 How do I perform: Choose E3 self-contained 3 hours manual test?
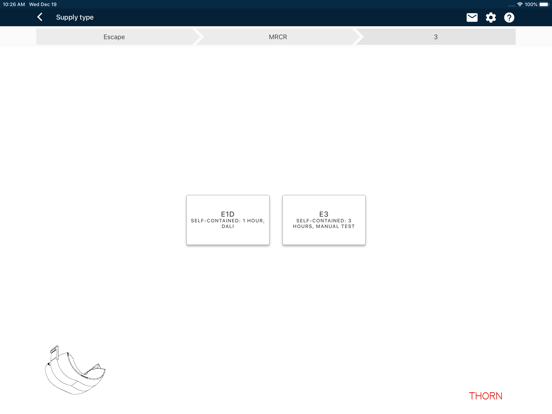coord(324,220)
